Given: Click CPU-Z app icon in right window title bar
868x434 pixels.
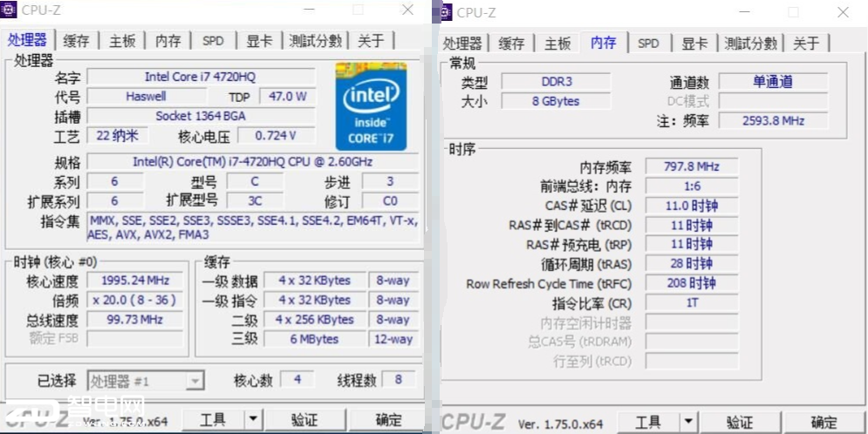Looking at the screenshot, I should coord(446,11).
